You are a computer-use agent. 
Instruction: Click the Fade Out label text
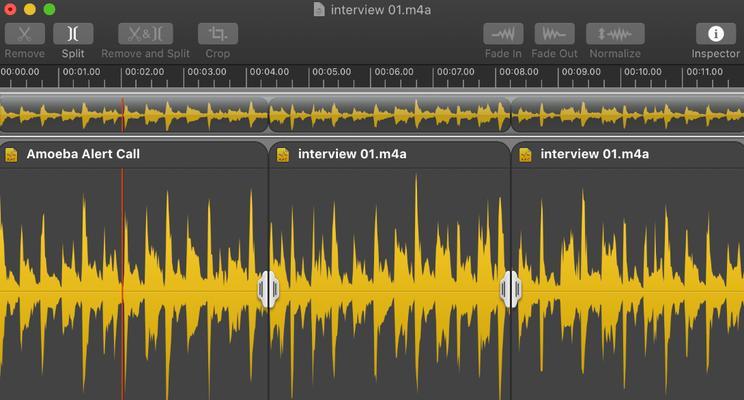(x=555, y=54)
